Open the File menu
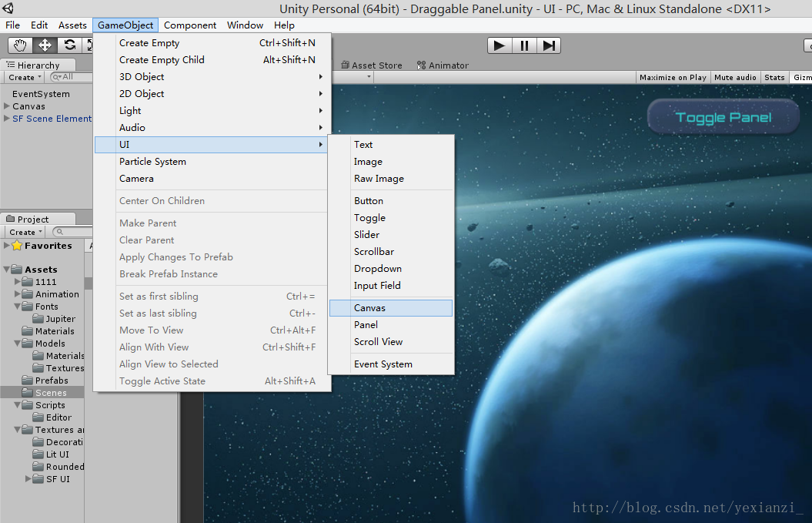 coord(12,25)
